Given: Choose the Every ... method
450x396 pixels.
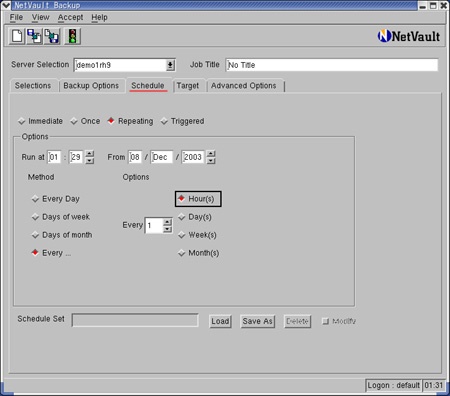Looking at the screenshot, I should pos(52,253).
